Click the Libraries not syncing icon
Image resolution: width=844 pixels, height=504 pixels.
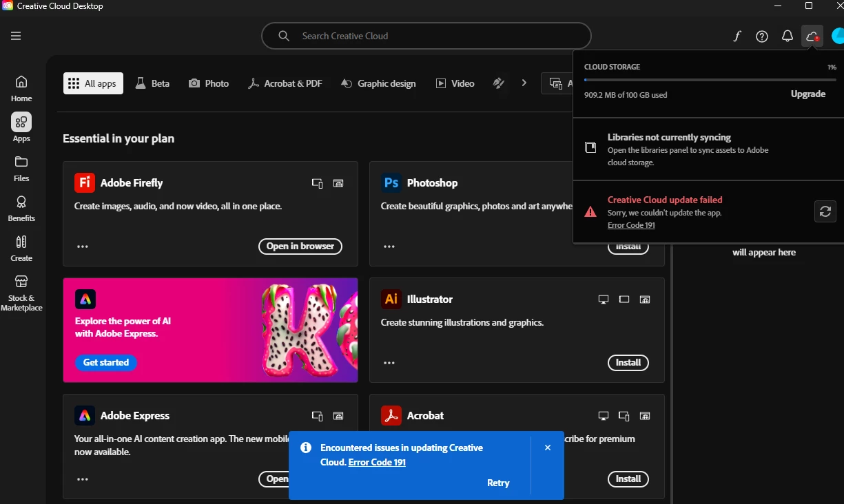coord(590,147)
